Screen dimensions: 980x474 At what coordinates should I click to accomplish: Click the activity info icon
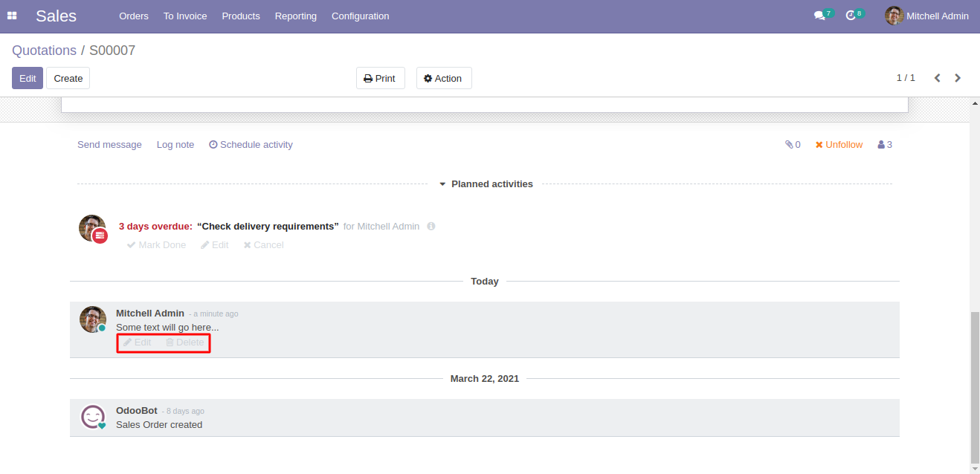[431, 227]
